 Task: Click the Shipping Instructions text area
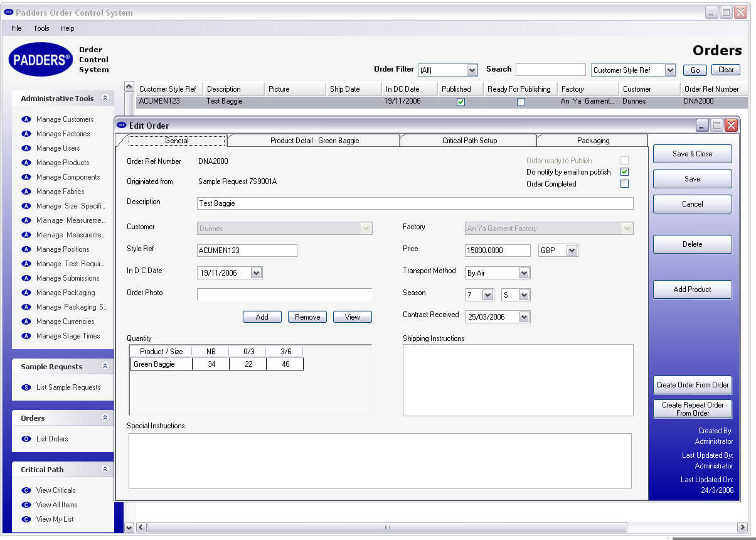518,380
